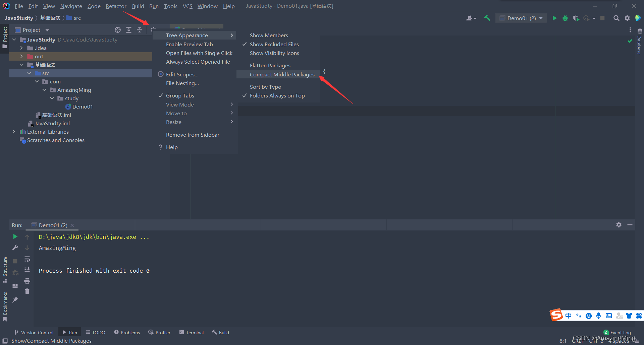Open Search Everywhere magnifier icon
644x345 pixels.
pyautogui.click(x=616, y=18)
